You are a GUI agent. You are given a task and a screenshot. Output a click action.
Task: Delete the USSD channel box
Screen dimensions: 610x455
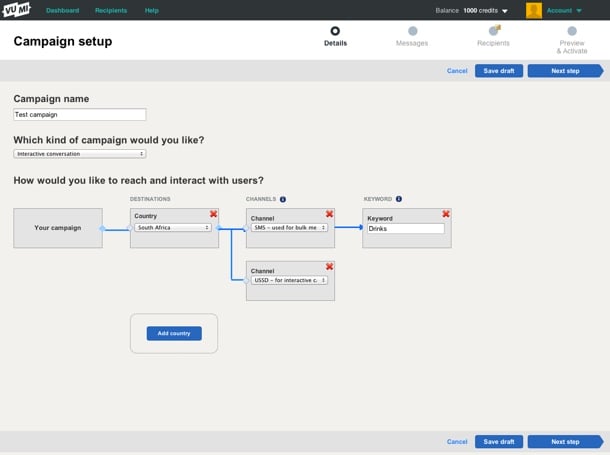[x=329, y=266]
